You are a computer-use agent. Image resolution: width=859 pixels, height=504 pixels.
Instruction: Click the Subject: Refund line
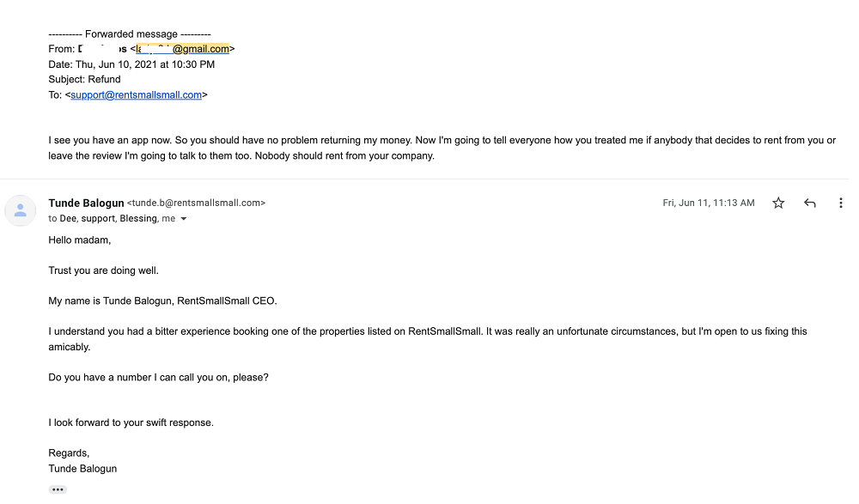[84, 80]
